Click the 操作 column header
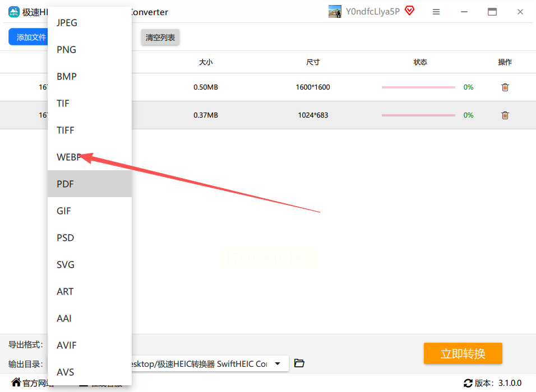The height and width of the screenshot is (392, 536). (x=505, y=62)
